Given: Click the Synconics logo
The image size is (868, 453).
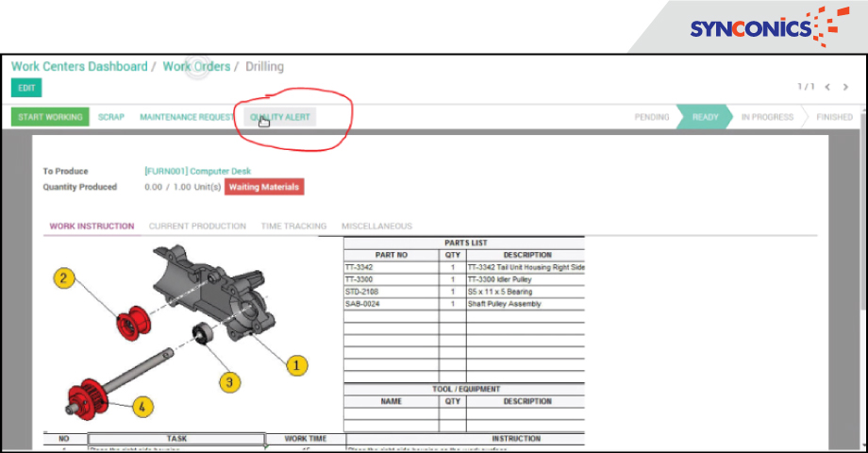Looking at the screenshot, I should pos(770,26).
